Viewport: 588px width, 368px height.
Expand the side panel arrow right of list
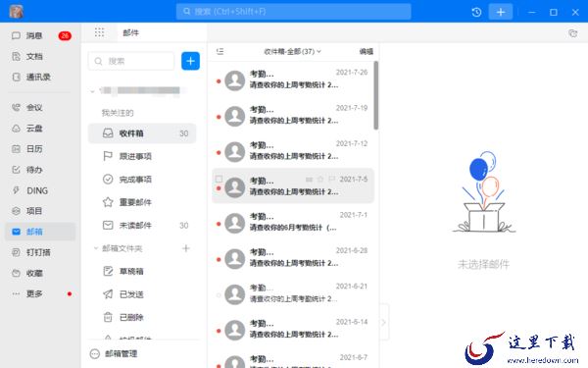(x=383, y=322)
